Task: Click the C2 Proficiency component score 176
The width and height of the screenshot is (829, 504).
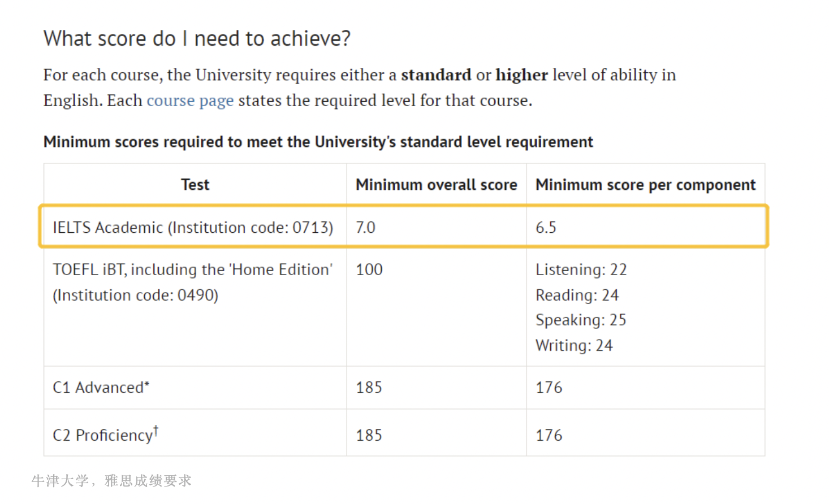Action: click(x=549, y=435)
